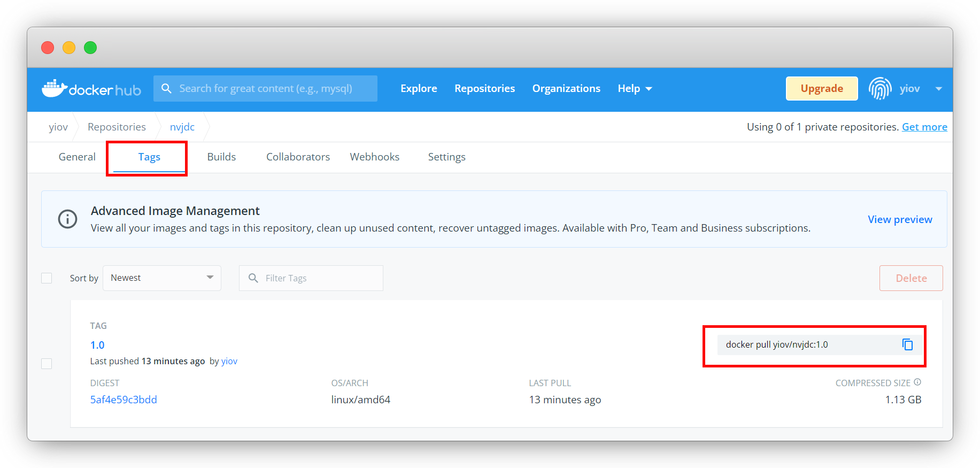Viewport: 980px width, 468px height.
Task: Open the Sort by Newest dropdown
Action: (162, 278)
